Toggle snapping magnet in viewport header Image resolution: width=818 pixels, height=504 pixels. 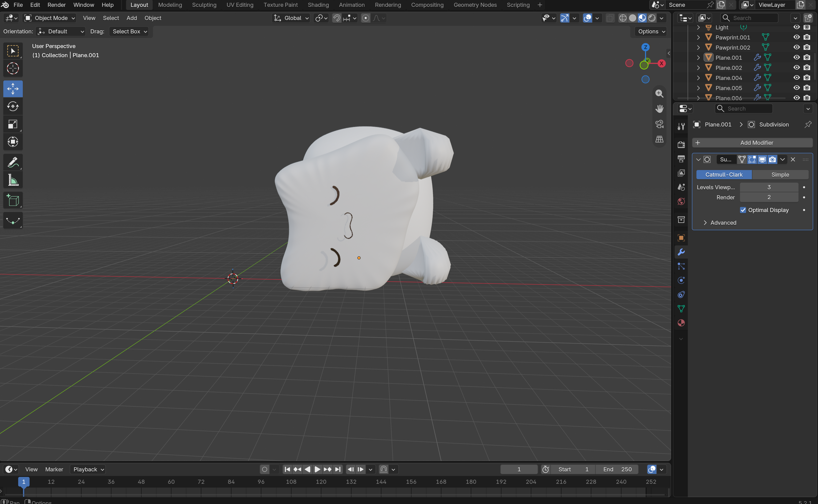[337, 18]
